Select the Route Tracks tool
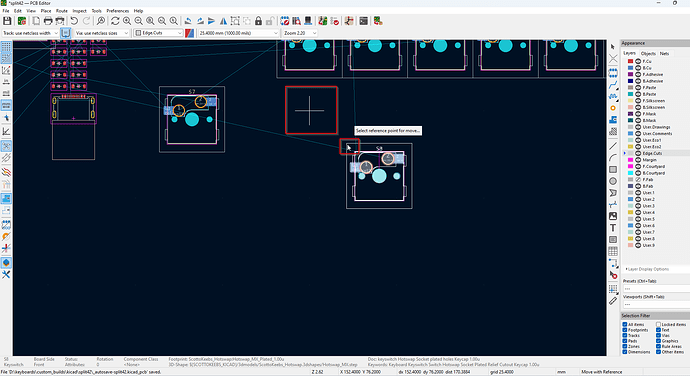 point(613,85)
